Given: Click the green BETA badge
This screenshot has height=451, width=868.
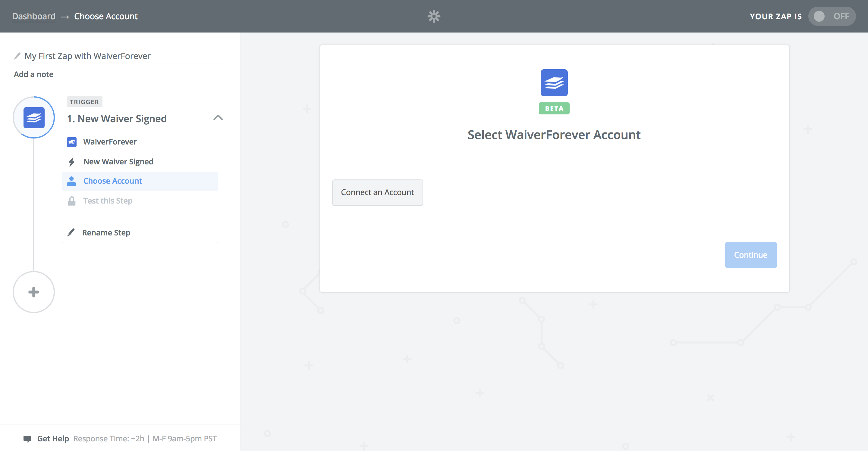Looking at the screenshot, I should click(x=554, y=108).
